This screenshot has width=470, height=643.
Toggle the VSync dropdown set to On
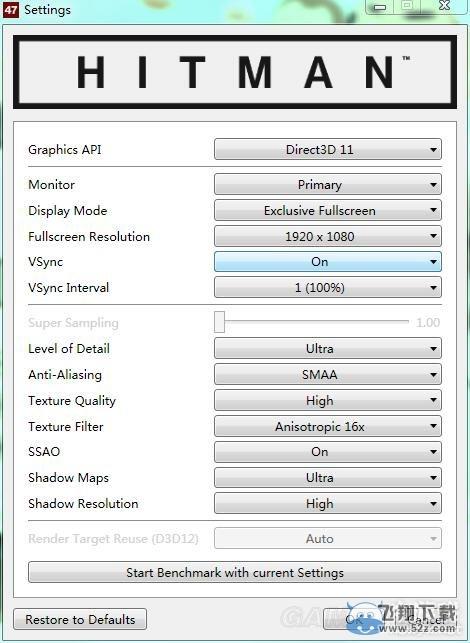point(327,262)
